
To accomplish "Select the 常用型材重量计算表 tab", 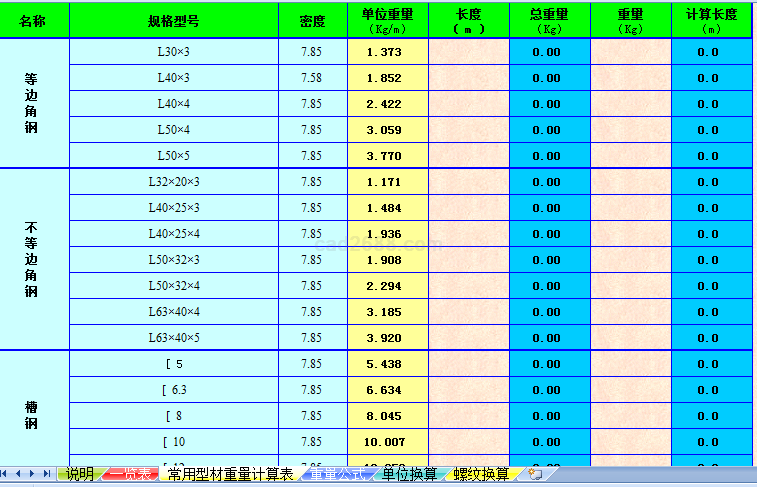I will coord(230,474).
